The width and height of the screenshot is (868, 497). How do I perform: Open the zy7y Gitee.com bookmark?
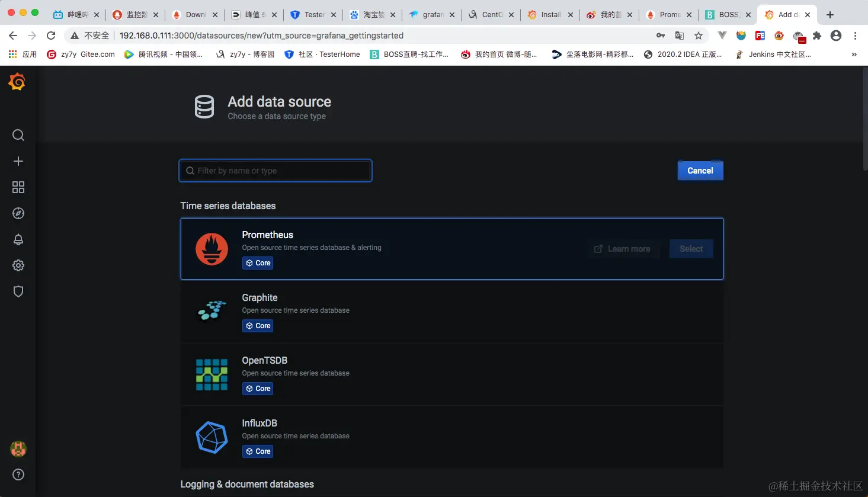coord(81,54)
